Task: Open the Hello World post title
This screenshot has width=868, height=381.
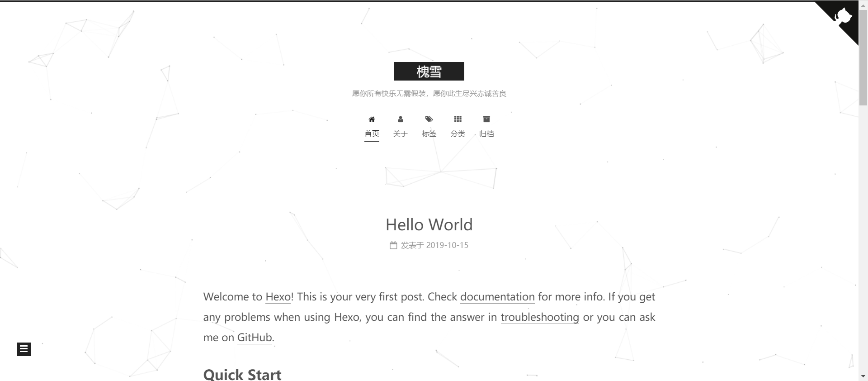Action: [x=429, y=225]
